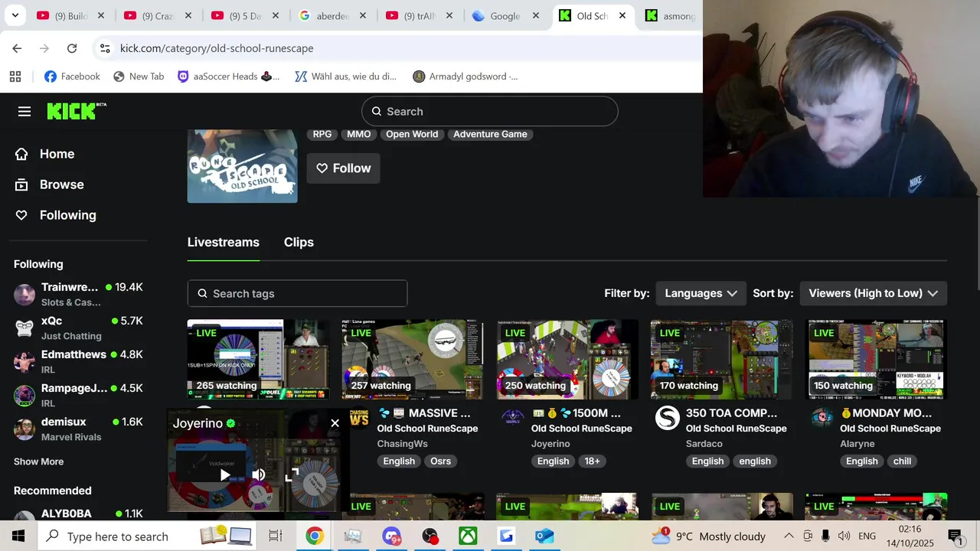Open Trainwrecks channel in Following list
Image resolution: width=980 pixels, height=551 pixels.
[x=78, y=294]
